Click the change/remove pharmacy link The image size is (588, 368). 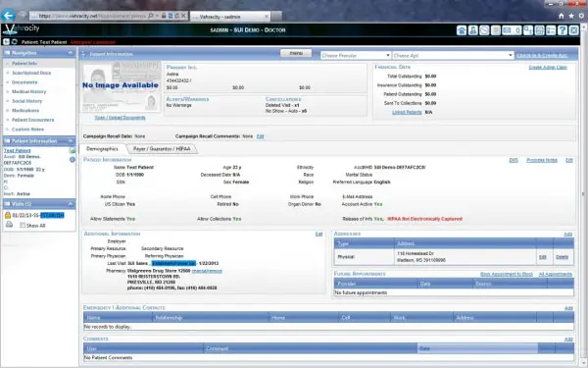click(x=207, y=271)
